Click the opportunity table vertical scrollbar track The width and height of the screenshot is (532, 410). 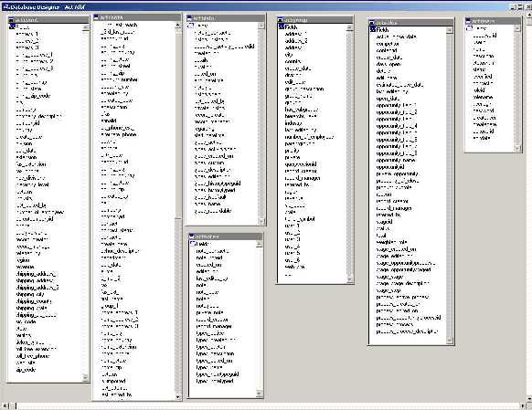point(450,185)
